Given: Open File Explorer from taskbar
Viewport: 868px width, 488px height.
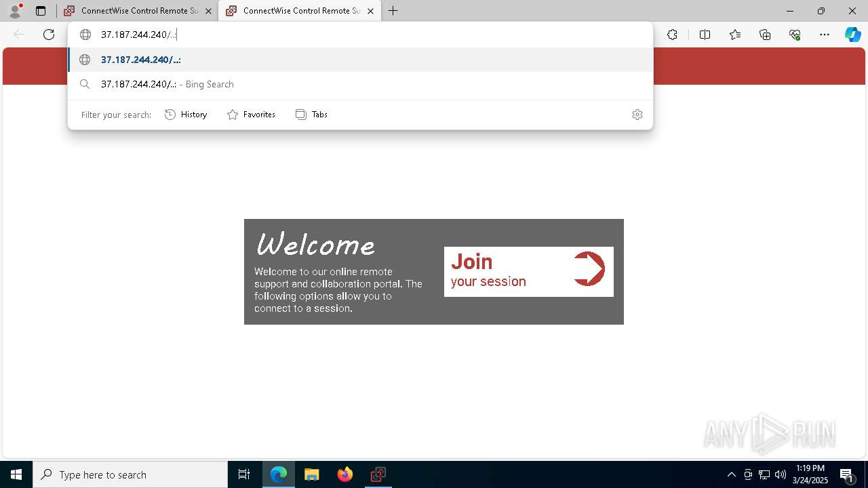Looking at the screenshot, I should click(311, 474).
